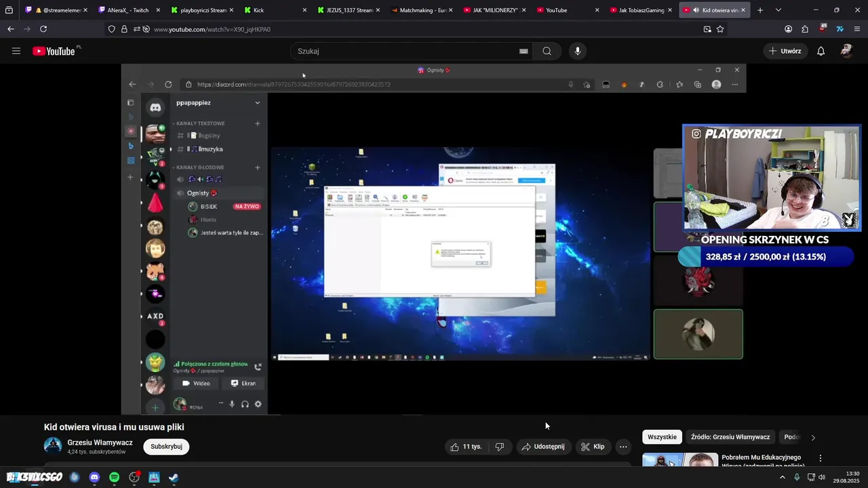The height and width of the screenshot is (488, 868).
Task: Open picture-in-picture icon in address bar
Action: pos(707,29)
